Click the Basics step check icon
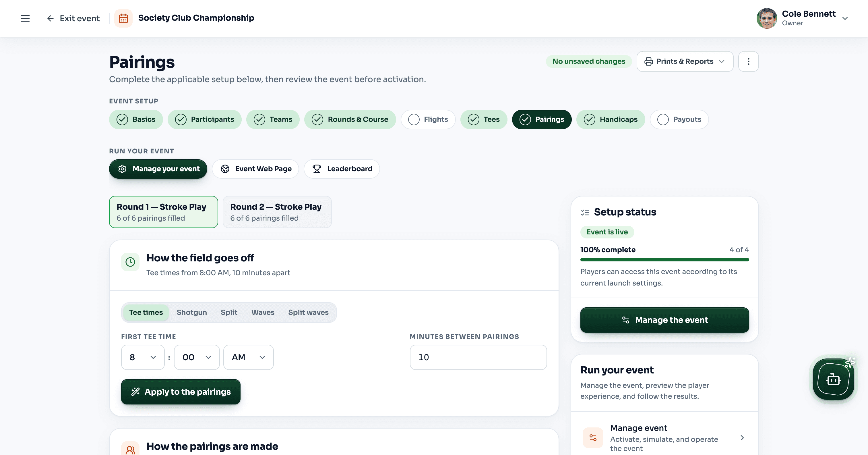Image resolution: width=868 pixels, height=455 pixels. coord(122,119)
